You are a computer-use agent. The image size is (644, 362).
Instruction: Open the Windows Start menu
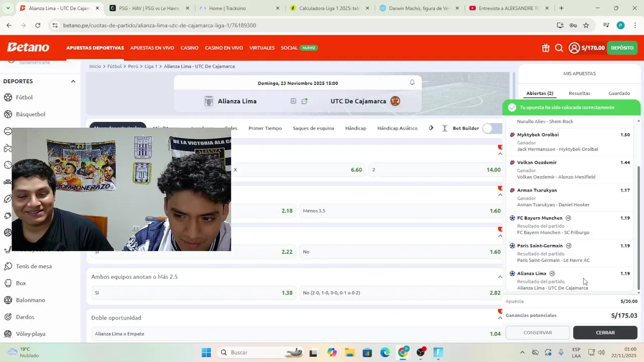[x=206, y=352]
